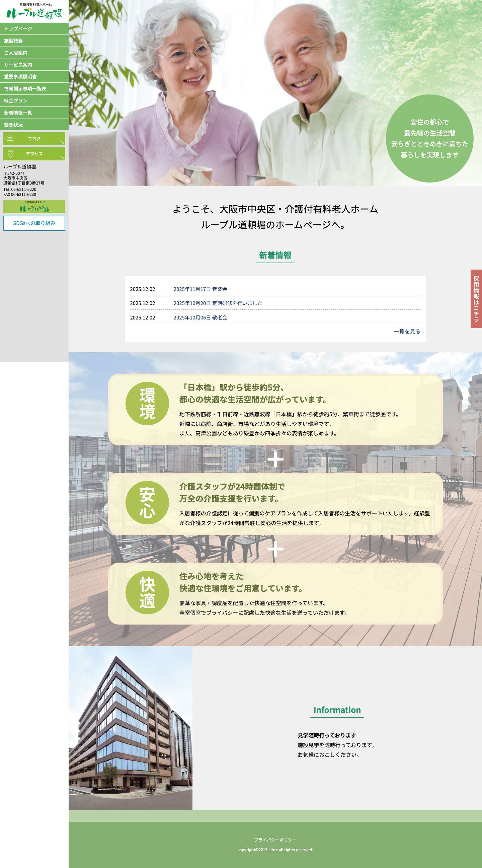
Task: Click the FAX 06-6211-6230 text
Action: point(20,195)
